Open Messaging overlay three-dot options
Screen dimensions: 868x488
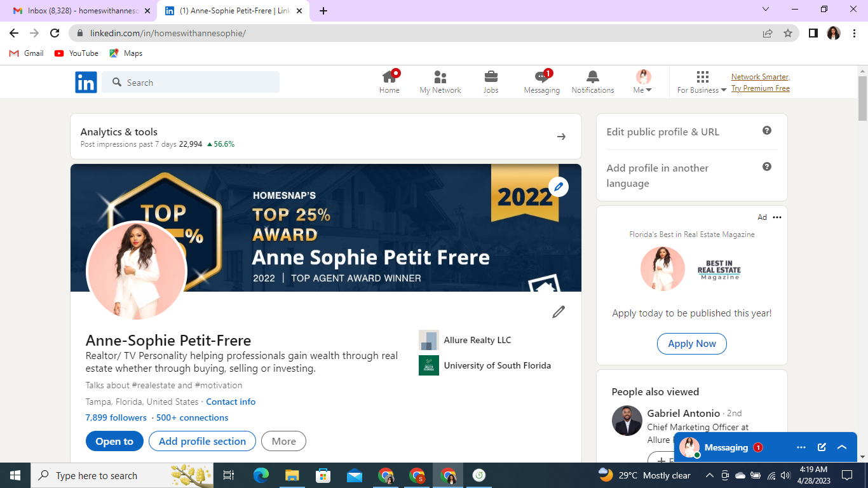(x=801, y=447)
